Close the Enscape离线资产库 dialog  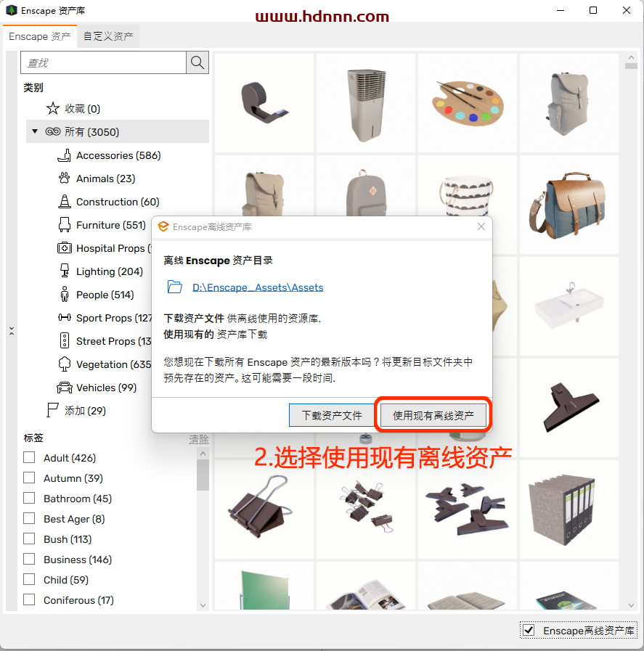(481, 226)
